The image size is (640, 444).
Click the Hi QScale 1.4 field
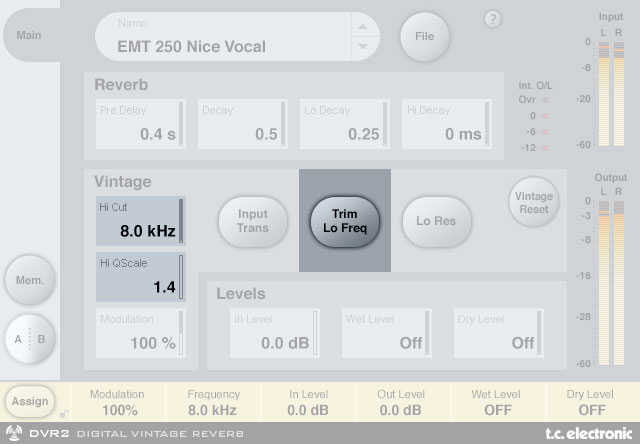140,277
